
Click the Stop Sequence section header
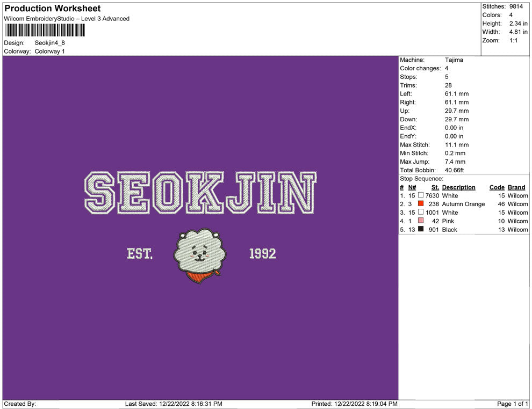[421, 178]
